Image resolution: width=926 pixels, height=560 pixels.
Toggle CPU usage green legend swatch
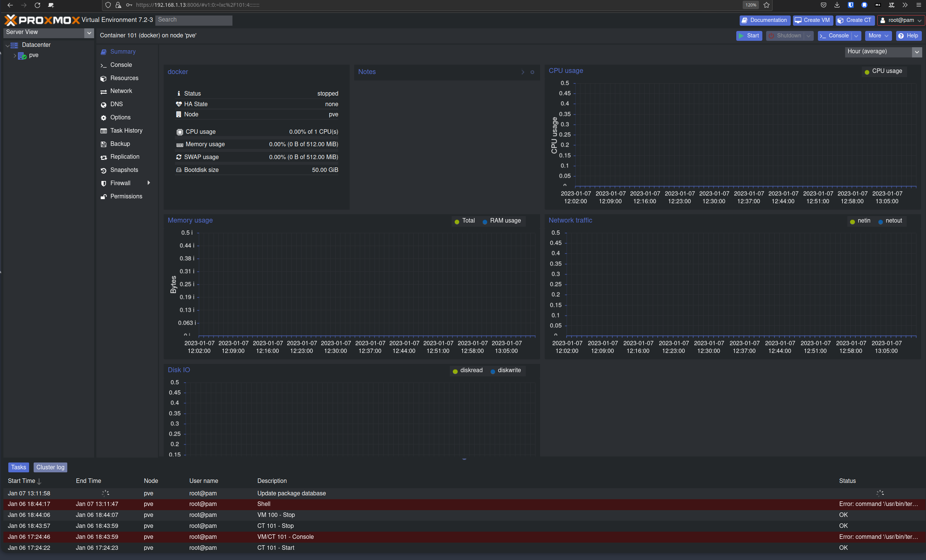867,72
